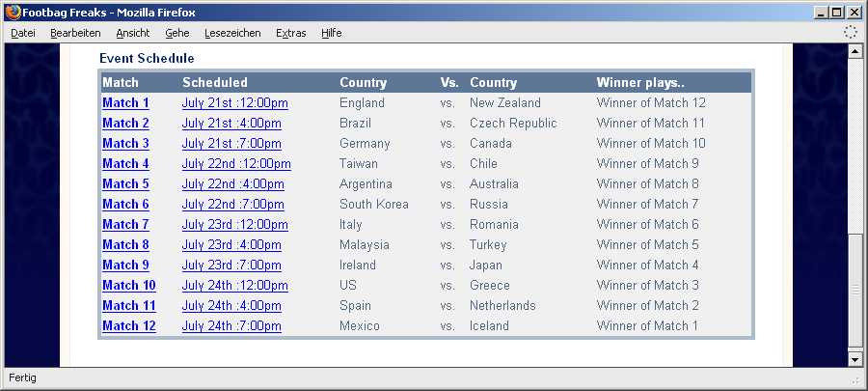Click the scrollbar up arrow
The height and width of the screenshot is (391, 868).
tap(855, 51)
